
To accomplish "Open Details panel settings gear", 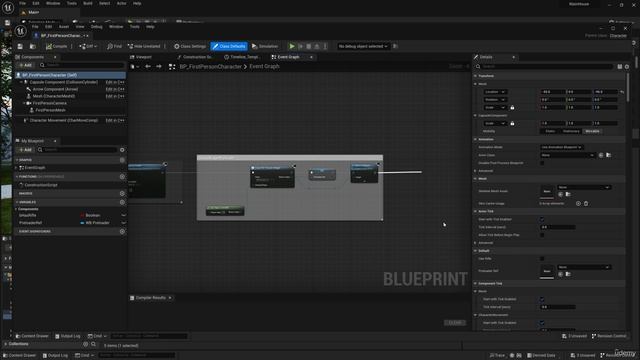I will (627, 67).
